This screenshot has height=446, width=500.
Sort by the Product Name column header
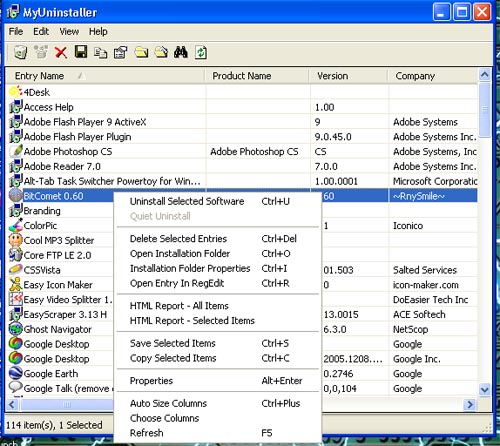pyautogui.click(x=257, y=76)
